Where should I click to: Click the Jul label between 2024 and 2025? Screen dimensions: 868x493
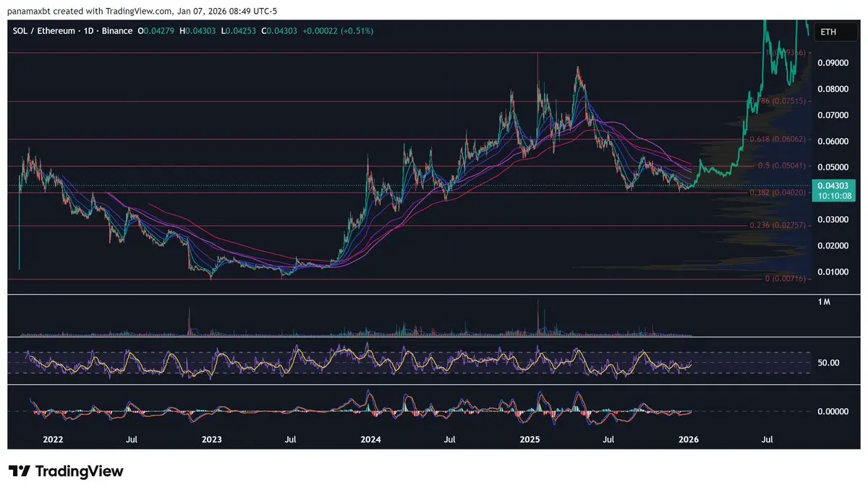(450, 439)
